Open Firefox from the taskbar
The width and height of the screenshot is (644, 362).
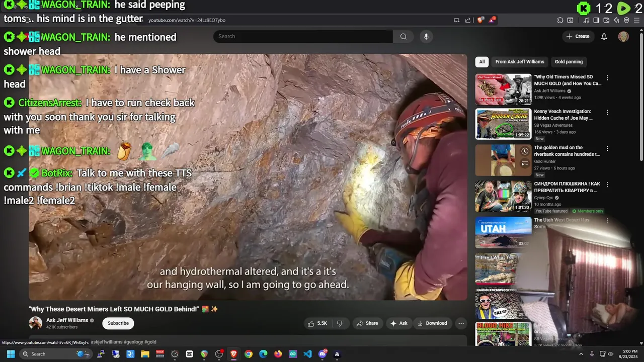click(x=278, y=354)
